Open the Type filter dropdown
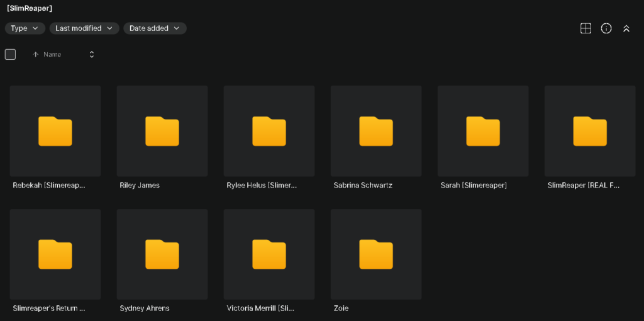 (25, 28)
